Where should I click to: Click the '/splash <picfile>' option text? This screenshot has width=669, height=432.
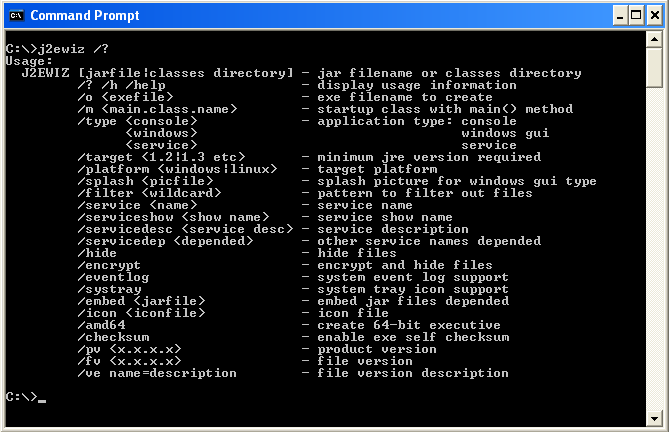145,181
